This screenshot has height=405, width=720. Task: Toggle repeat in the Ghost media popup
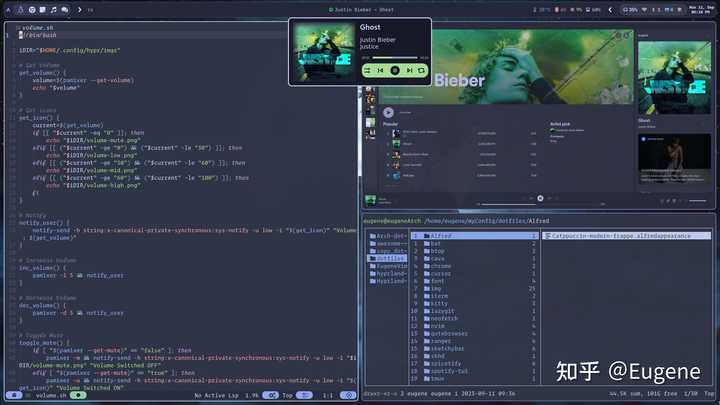click(421, 70)
